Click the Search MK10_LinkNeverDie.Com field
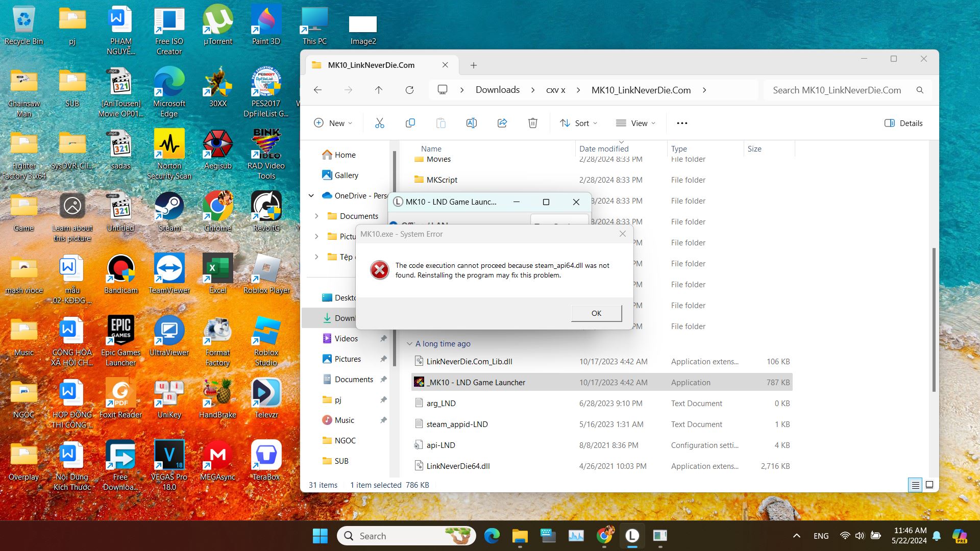 (x=837, y=90)
